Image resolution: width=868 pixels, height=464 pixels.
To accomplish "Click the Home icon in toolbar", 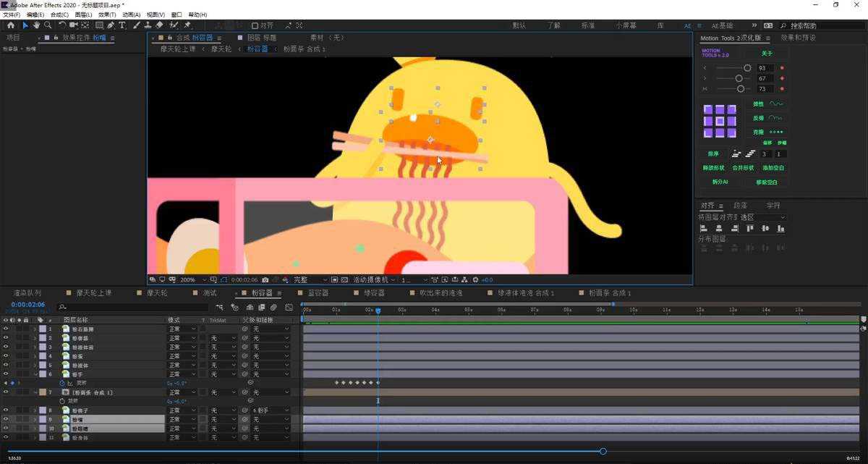I will 11,25.
